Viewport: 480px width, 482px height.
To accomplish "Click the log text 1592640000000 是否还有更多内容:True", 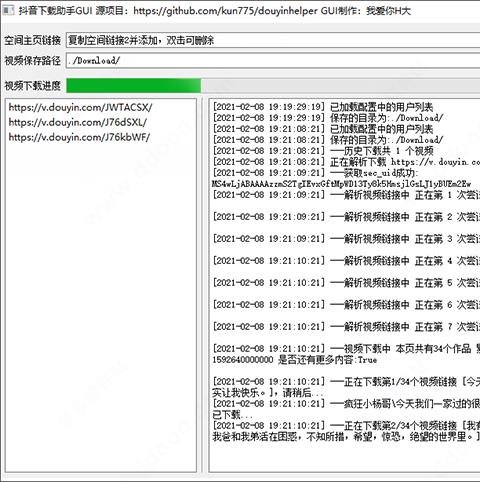I will [295, 360].
